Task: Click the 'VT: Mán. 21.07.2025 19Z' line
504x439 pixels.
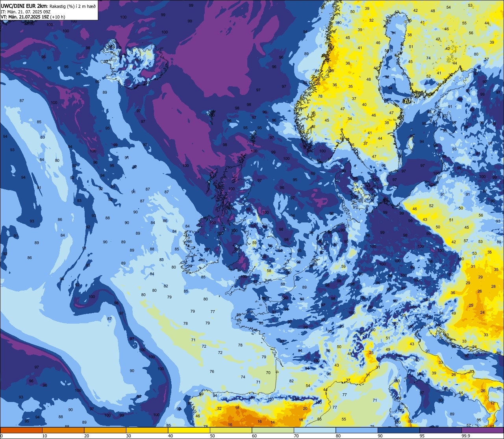Action: [x=24, y=17]
